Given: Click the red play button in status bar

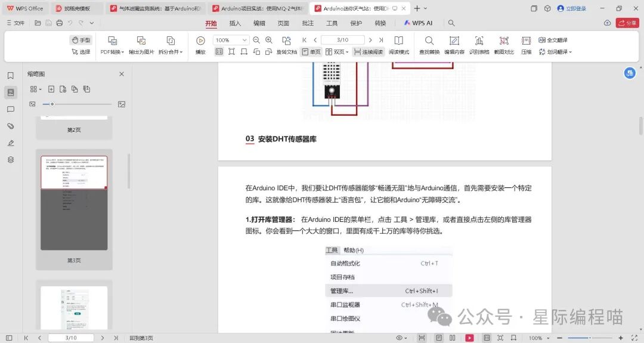Looking at the screenshot, I should pos(469,338).
